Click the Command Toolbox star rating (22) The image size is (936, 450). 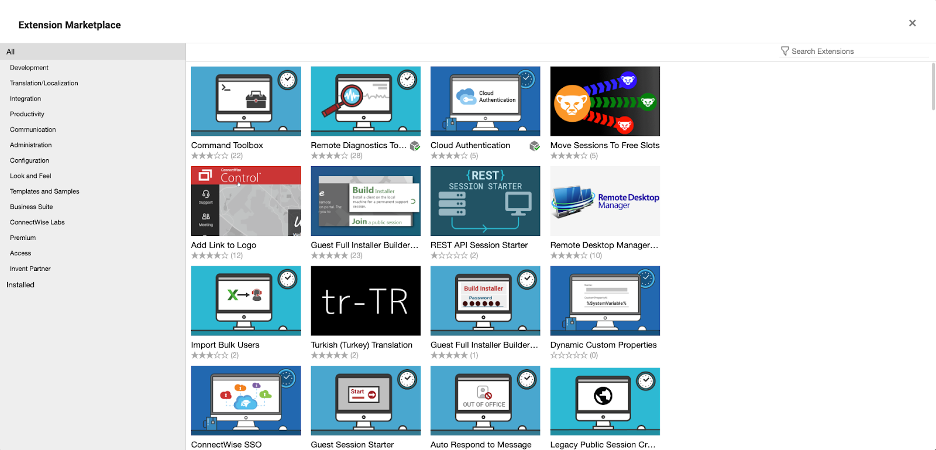pyautogui.click(x=217, y=156)
